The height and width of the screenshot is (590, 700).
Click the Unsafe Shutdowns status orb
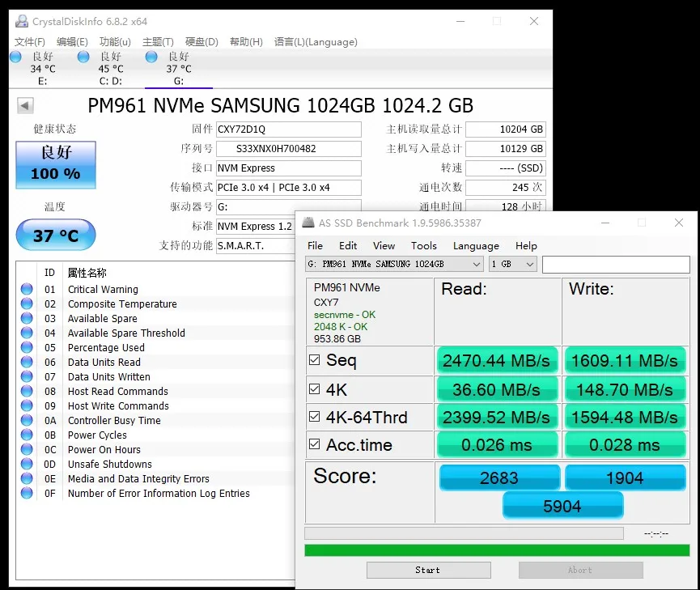click(27, 465)
